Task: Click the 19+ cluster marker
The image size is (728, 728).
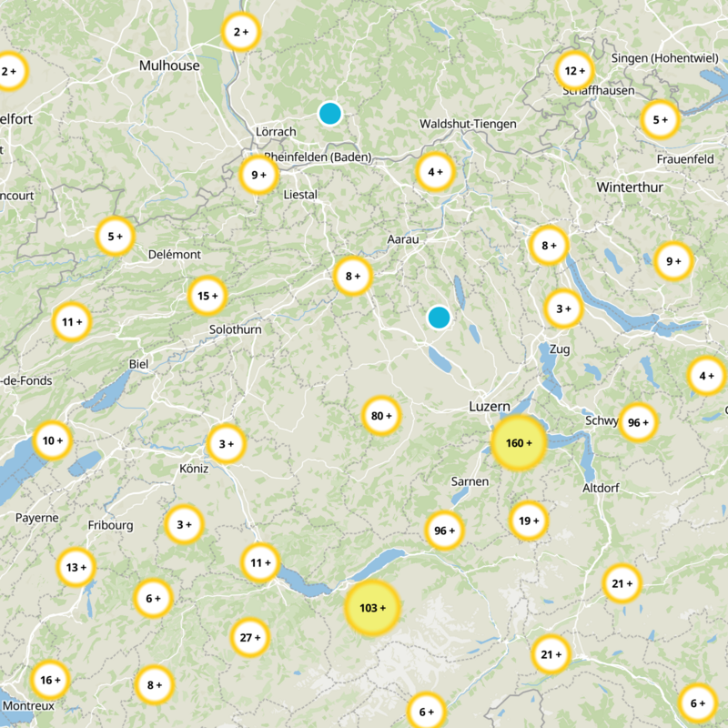Action: (x=529, y=521)
